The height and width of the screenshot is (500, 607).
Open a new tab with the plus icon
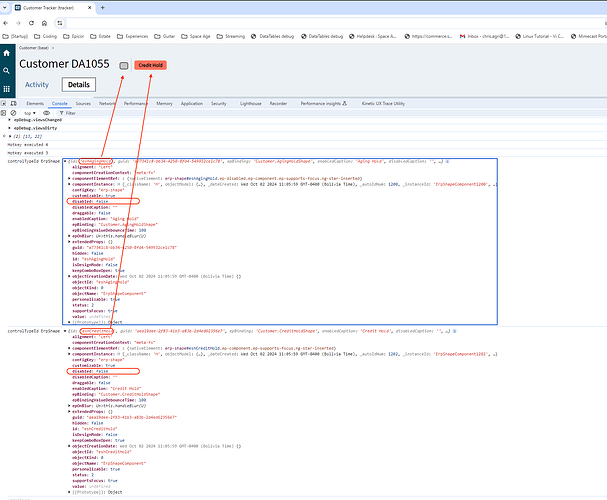tap(103, 7)
